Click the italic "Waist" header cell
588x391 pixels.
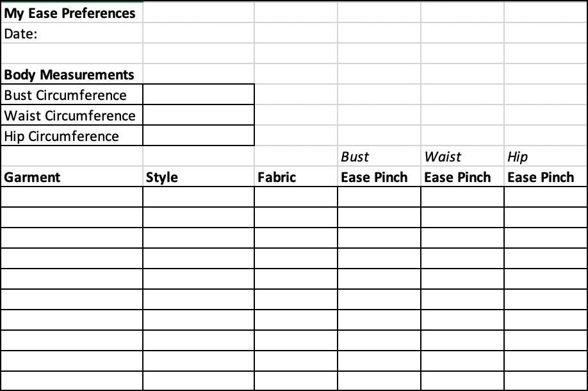tap(462, 156)
